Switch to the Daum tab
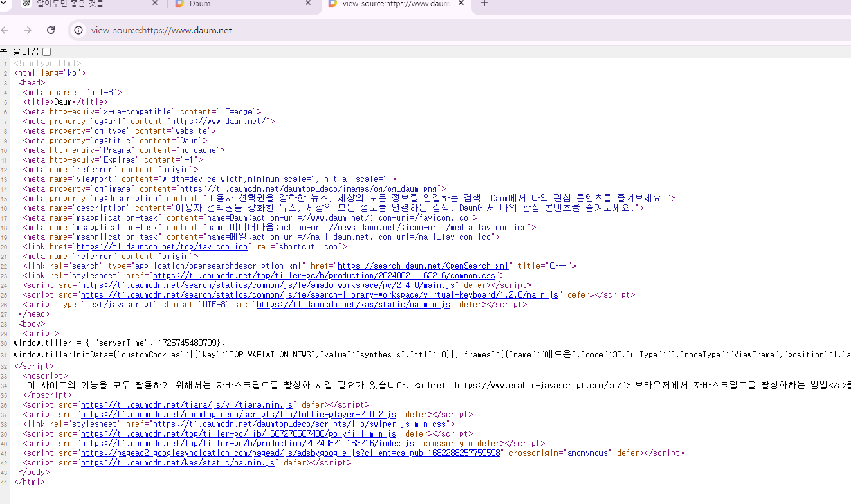 [x=243, y=4]
